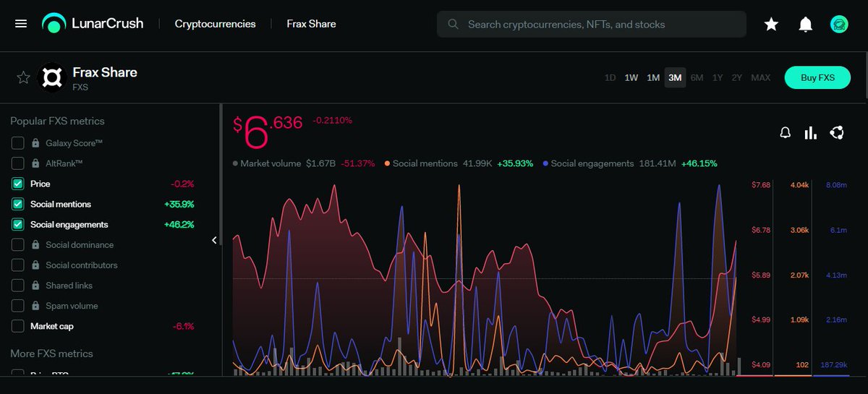868x394 pixels.
Task: Click the $4.09 price axis label
Action: pos(761,364)
